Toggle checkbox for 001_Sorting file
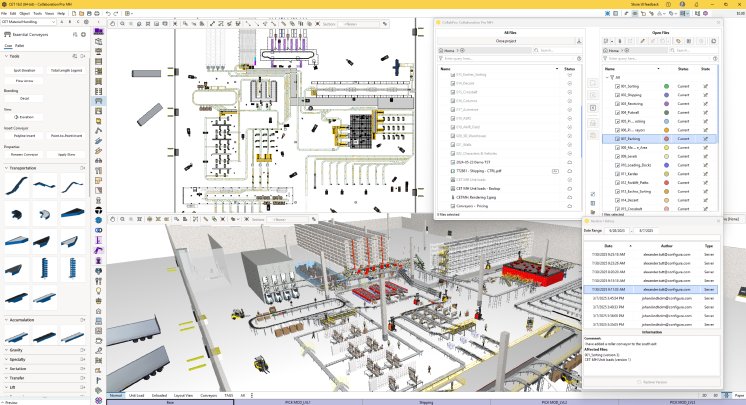The image size is (746, 405). (x=618, y=86)
